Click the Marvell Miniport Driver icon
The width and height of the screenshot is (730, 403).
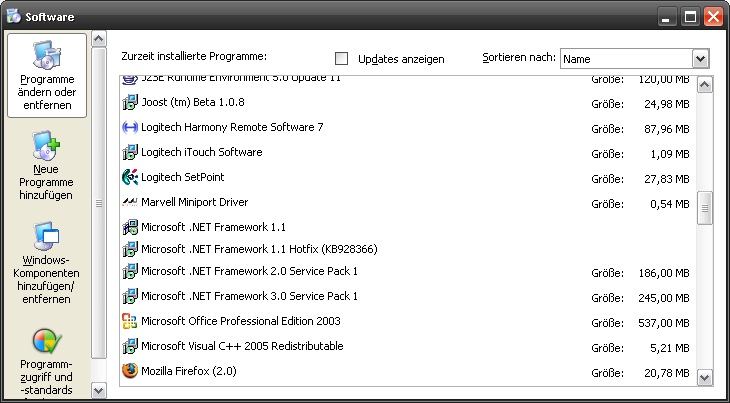pos(130,202)
